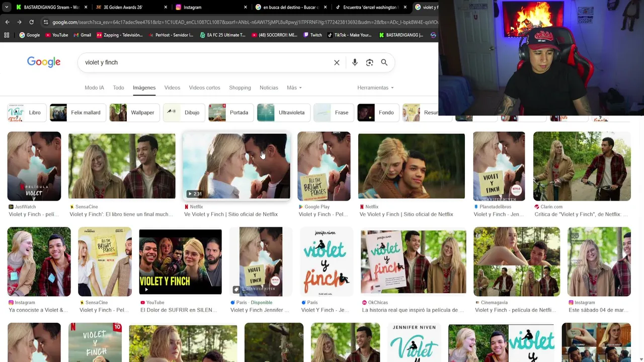Screen dimensions: 644x362
Task: Open the Herramientas dropdown
Action: pyautogui.click(x=375, y=87)
